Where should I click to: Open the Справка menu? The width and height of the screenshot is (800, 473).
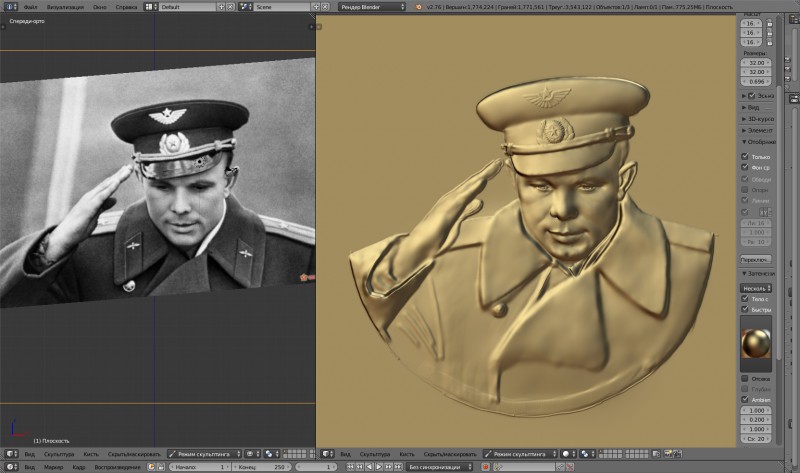126,7
